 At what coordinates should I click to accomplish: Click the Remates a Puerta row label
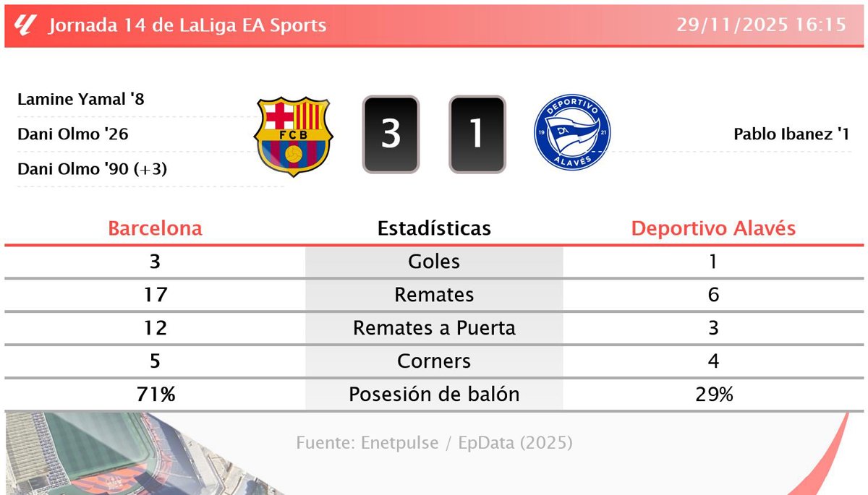(x=434, y=328)
